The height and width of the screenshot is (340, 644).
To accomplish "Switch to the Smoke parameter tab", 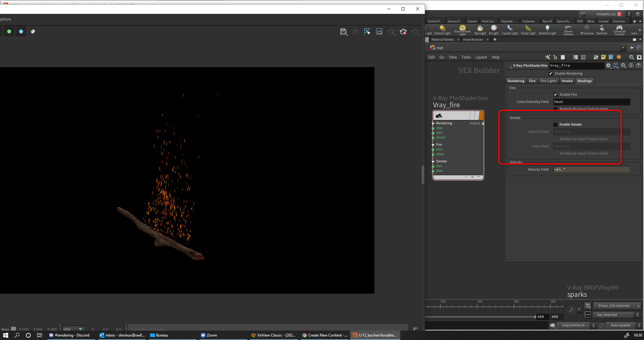I will (567, 81).
